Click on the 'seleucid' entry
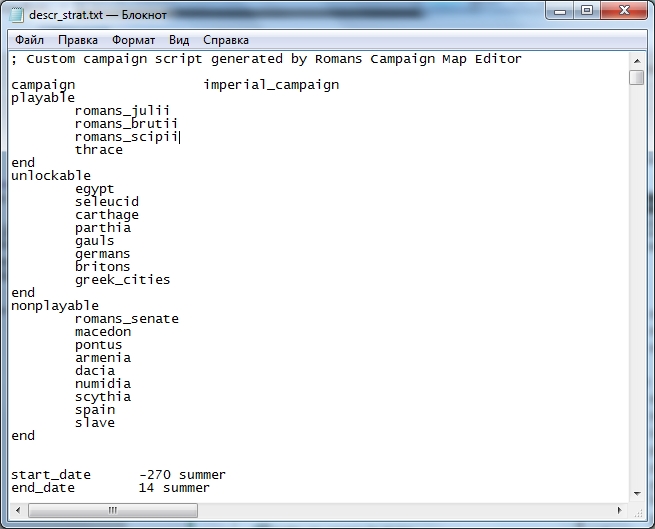The width and height of the screenshot is (655, 529). click(x=107, y=202)
